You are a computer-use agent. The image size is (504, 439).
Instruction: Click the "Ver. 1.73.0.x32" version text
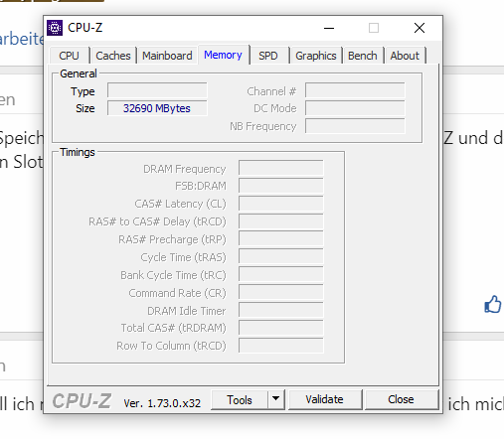coord(162,403)
